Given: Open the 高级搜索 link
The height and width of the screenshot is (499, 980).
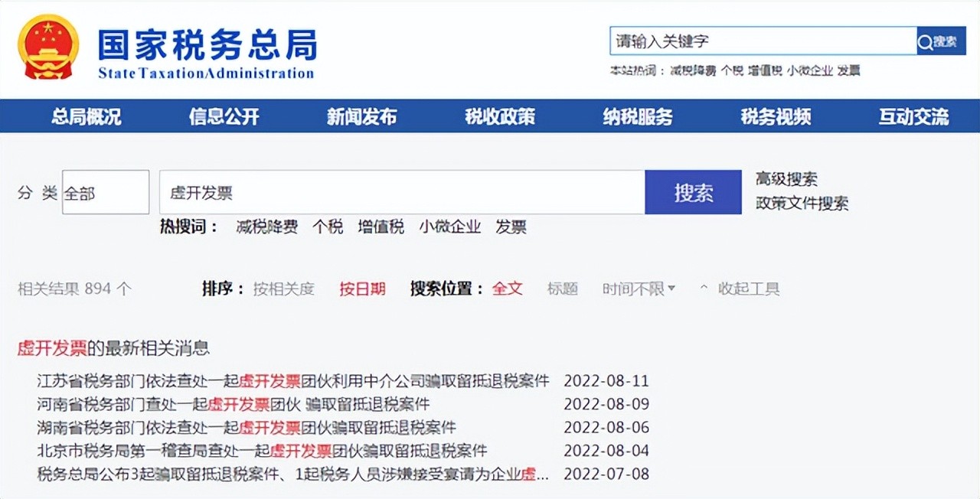Looking at the screenshot, I should (786, 179).
